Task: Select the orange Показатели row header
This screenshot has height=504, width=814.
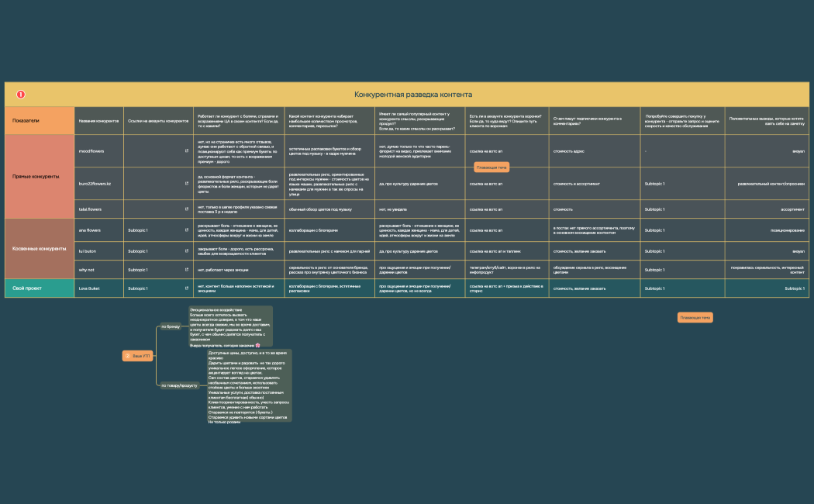Action: coord(39,121)
